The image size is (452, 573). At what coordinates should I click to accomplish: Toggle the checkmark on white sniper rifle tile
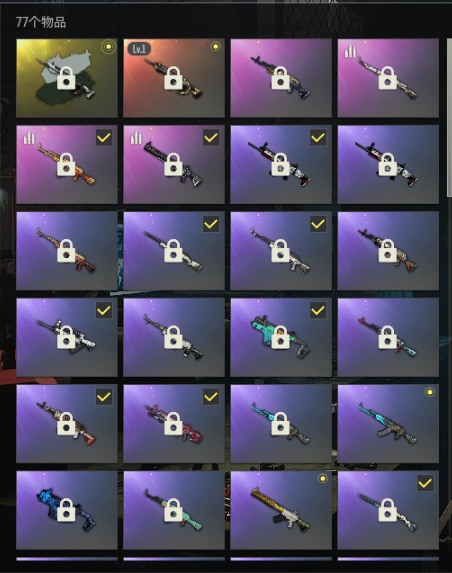pyautogui.click(x=211, y=224)
